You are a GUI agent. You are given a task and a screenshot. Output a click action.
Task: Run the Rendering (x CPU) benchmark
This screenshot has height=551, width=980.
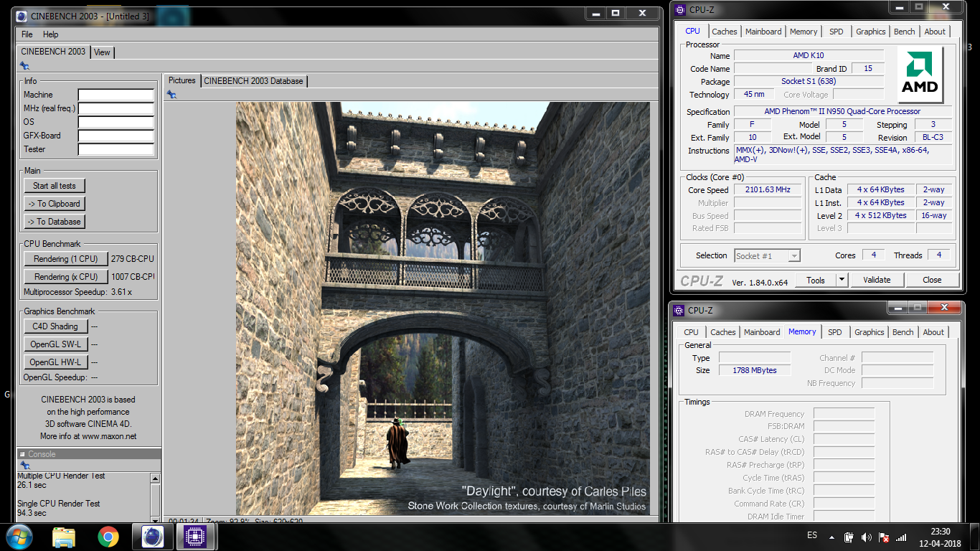pos(65,277)
